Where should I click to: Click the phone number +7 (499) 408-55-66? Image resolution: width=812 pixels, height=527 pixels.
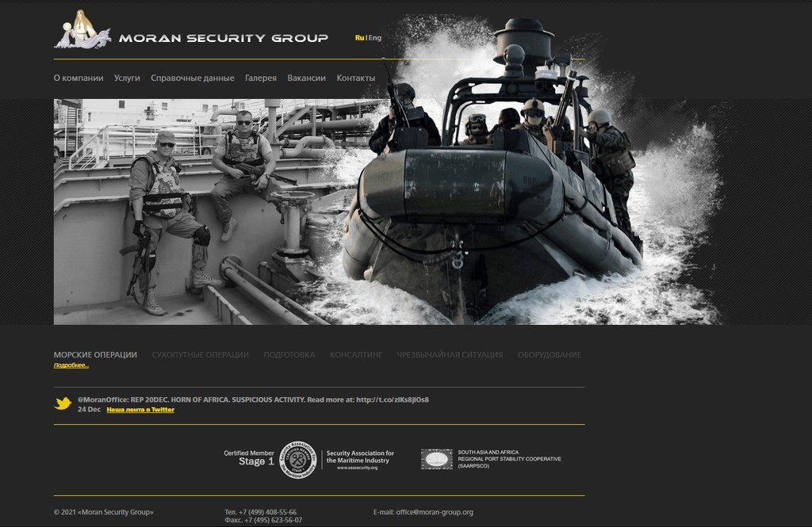pos(268,512)
